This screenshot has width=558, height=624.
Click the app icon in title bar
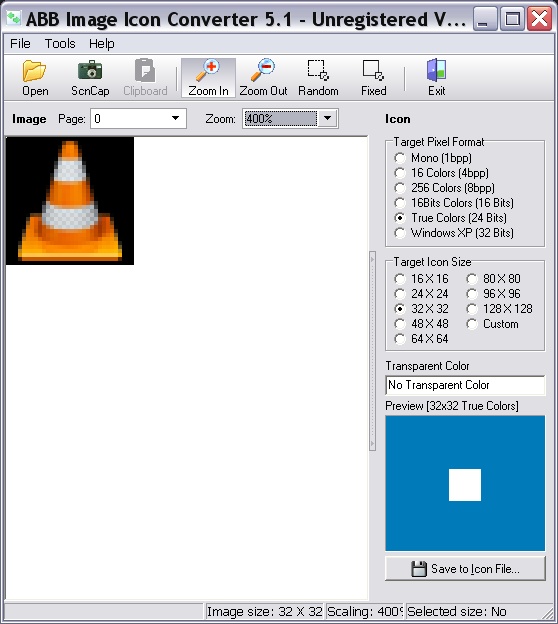(x=14, y=18)
